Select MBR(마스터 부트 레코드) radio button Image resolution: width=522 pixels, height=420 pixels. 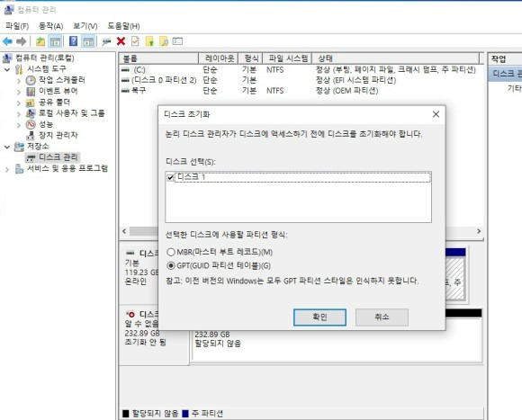pos(171,252)
